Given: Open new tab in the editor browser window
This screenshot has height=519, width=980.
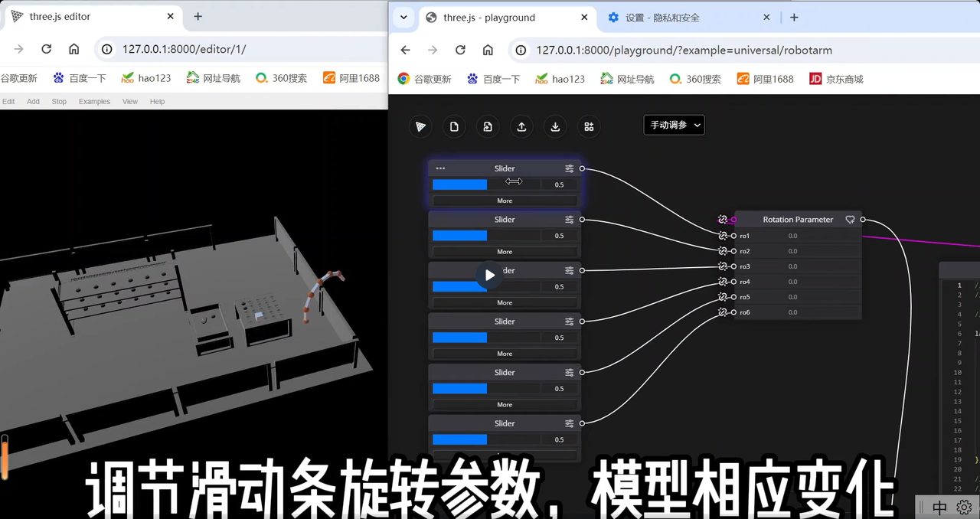Looking at the screenshot, I should tap(198, 16).
